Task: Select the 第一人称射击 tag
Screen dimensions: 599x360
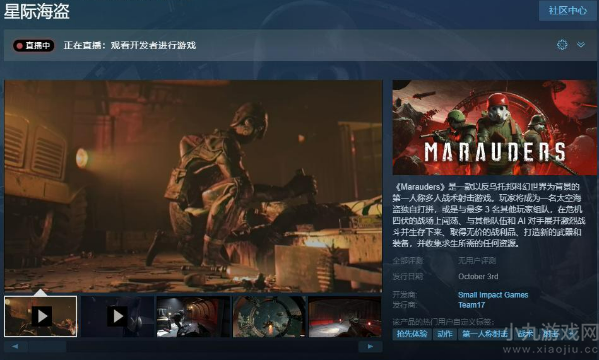Action: 485,334
